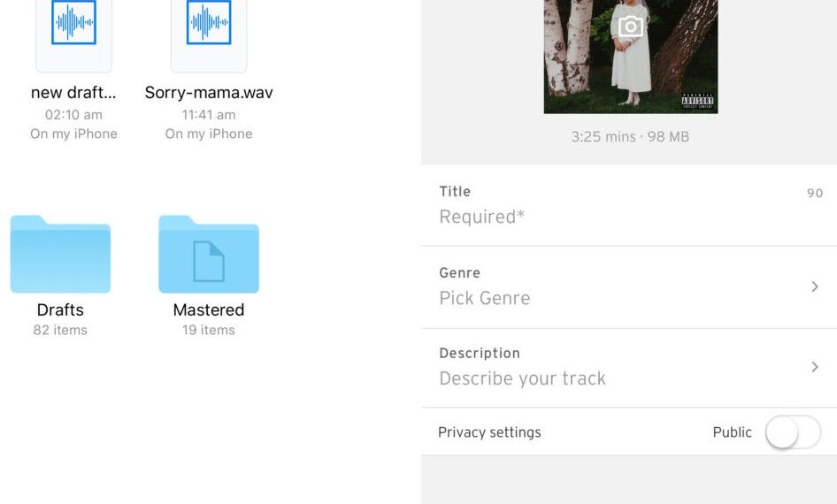Select the Mastered folder label
This screenshot has height=504, width=837.
(209, 310)
